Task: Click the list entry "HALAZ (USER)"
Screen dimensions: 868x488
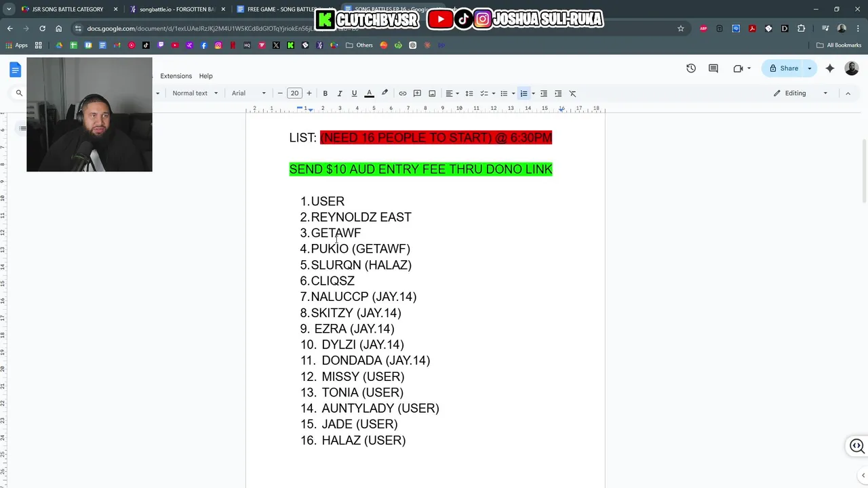Action: coord(363,440)
